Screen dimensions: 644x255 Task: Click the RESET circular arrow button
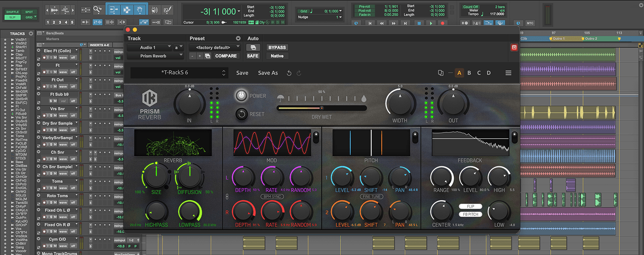pos(241,114)
